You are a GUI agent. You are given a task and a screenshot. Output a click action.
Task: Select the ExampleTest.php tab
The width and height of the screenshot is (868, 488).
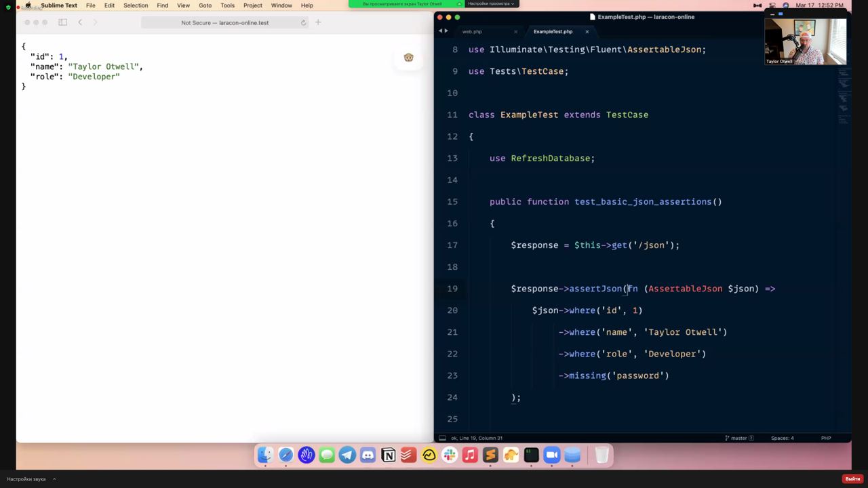click(x=553, y=32)
